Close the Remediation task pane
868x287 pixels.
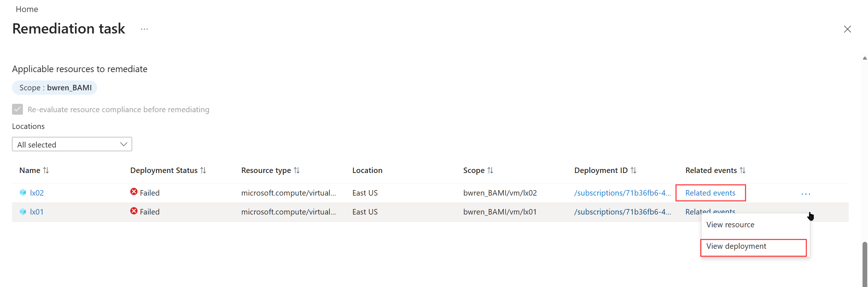point(847,29)
